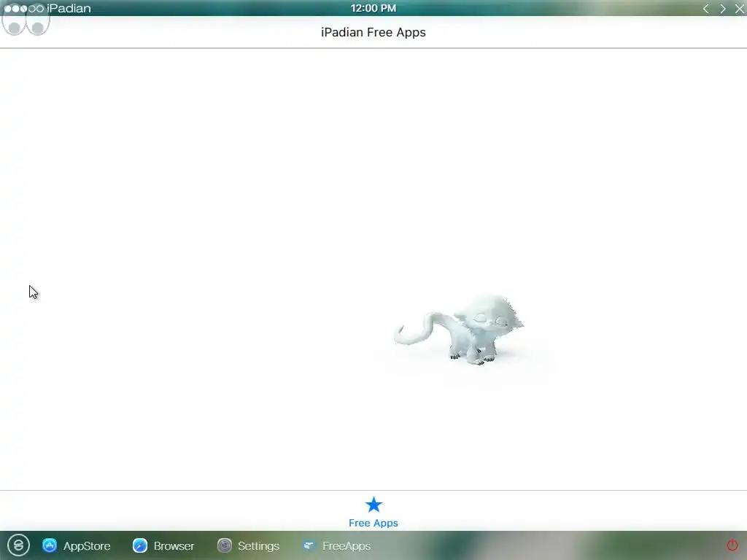
Task: Click the white furry creature image
Action: coord(459,330)
